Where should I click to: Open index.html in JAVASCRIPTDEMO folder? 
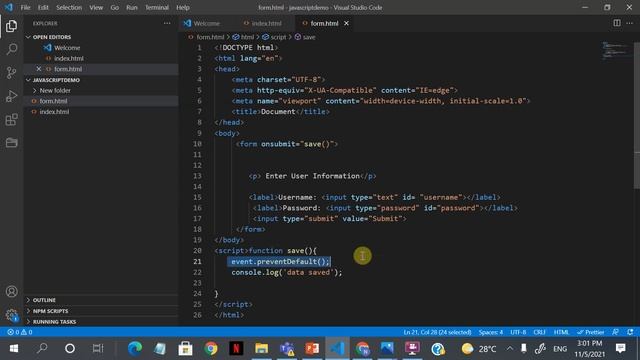(54, 112)
